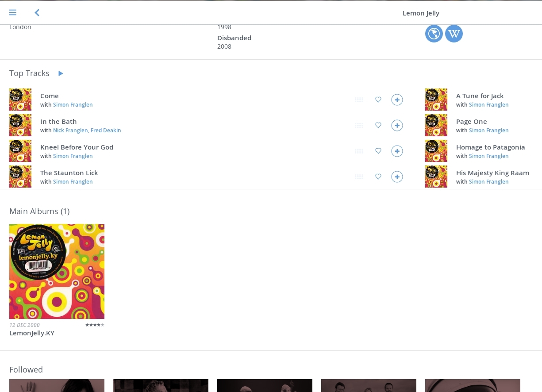Open cover thumbnail of Page One

coord(436,125)
